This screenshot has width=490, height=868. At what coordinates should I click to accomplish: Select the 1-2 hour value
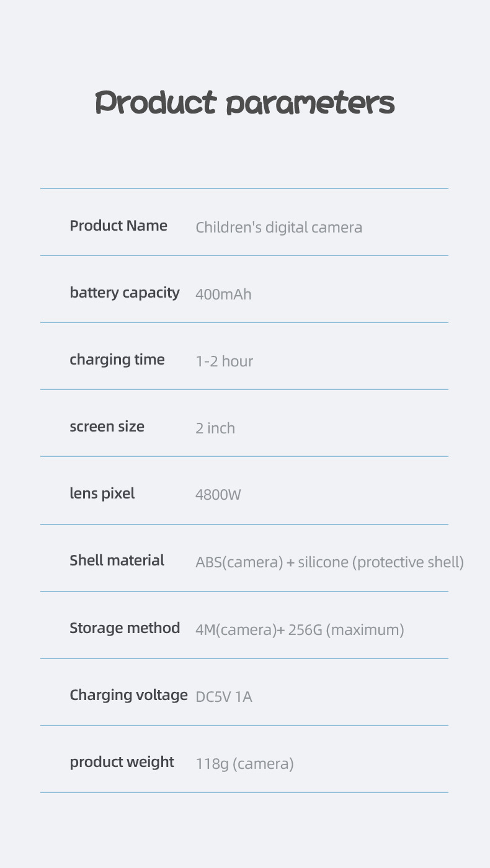[224, 361]
